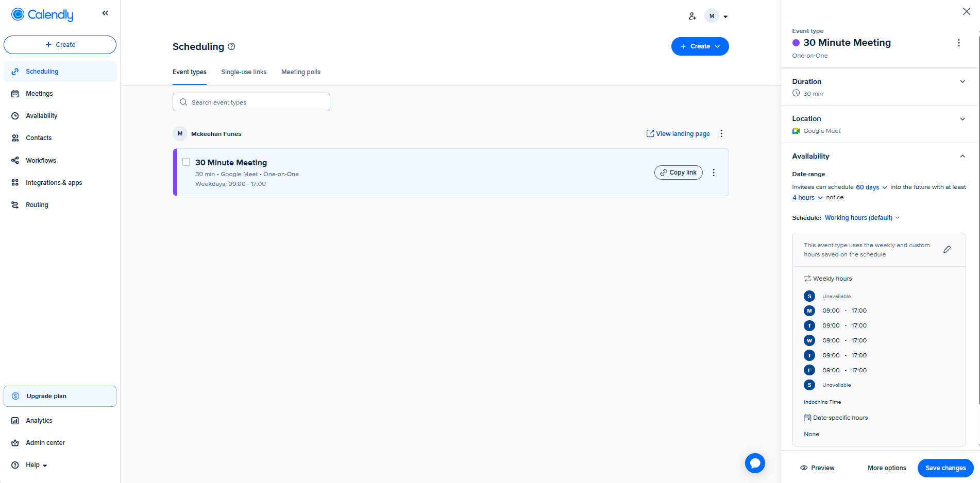Open the View landing page link

[x=678, y=134]
